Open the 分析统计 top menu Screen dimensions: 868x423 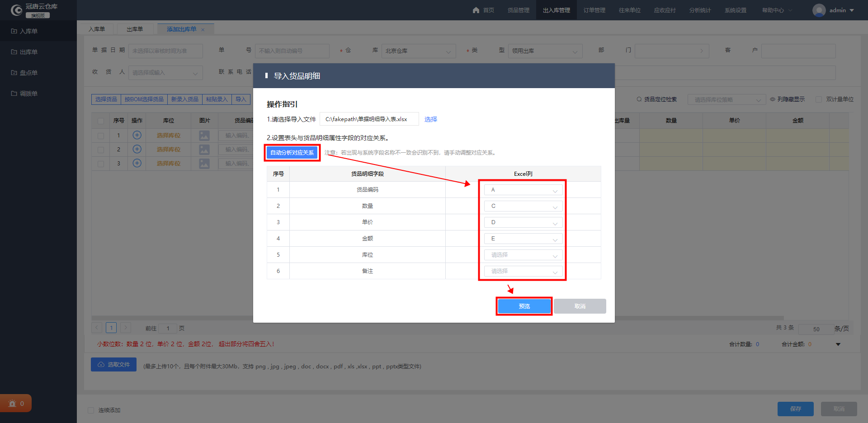700,10
